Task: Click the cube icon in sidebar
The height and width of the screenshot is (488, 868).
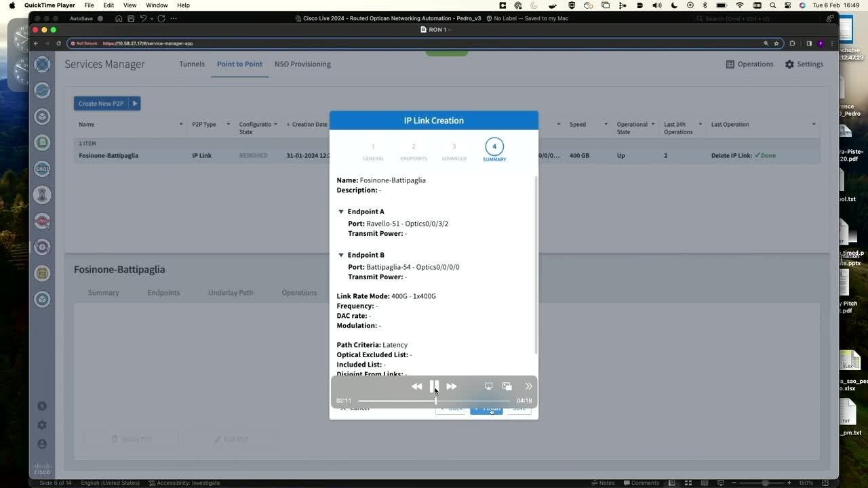Action: (x=42, y=117)
